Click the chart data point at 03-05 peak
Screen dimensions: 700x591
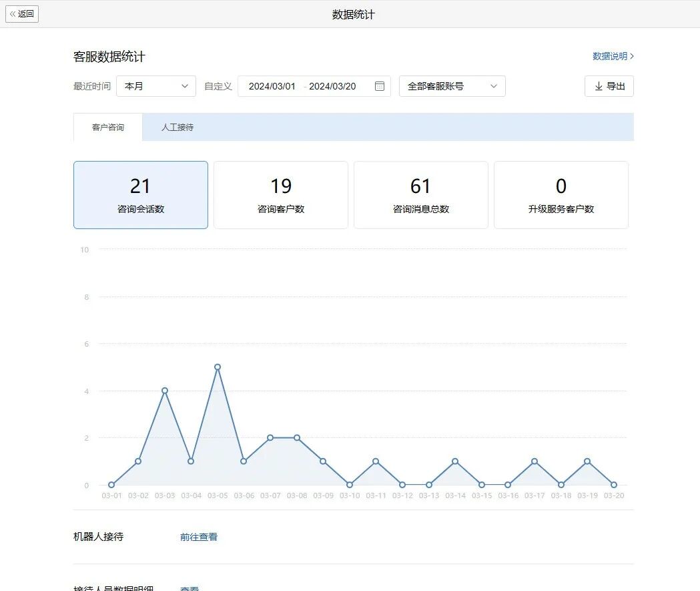point(217,367)
